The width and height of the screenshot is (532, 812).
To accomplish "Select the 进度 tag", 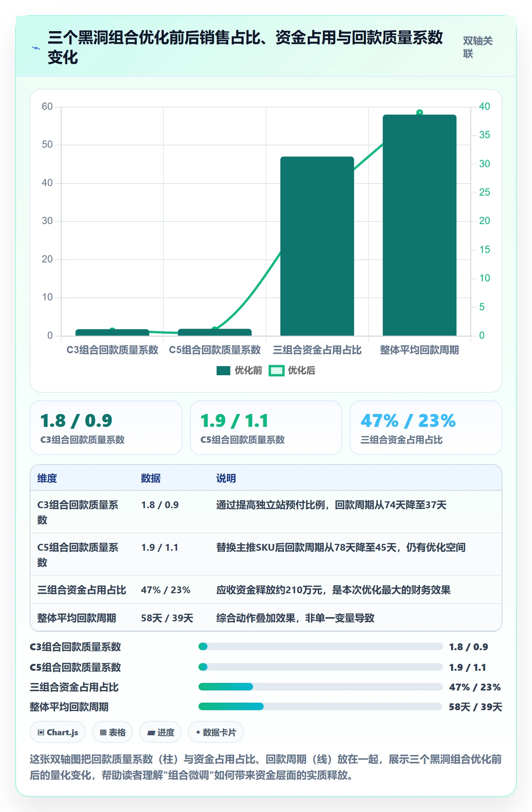I will point(160,732).
